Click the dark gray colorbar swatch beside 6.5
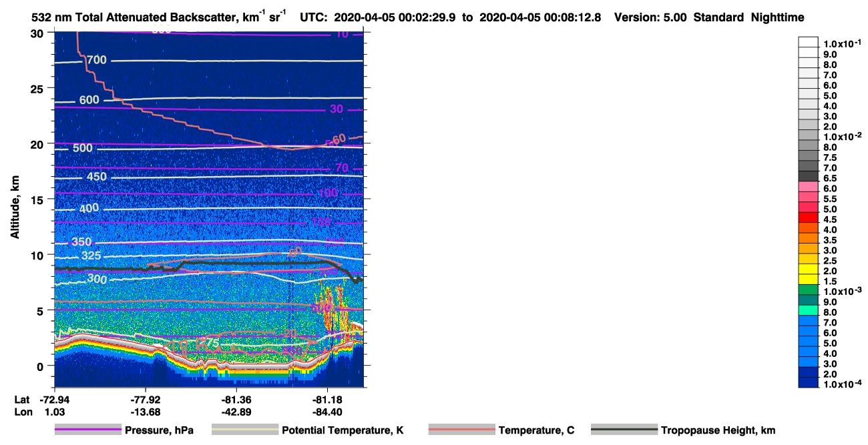 pos(808,177)
